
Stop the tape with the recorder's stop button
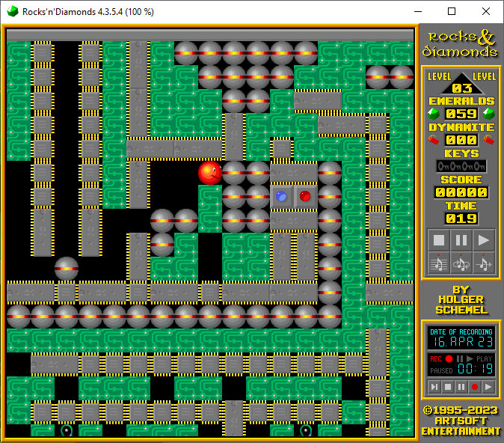(x=448, y=387)
